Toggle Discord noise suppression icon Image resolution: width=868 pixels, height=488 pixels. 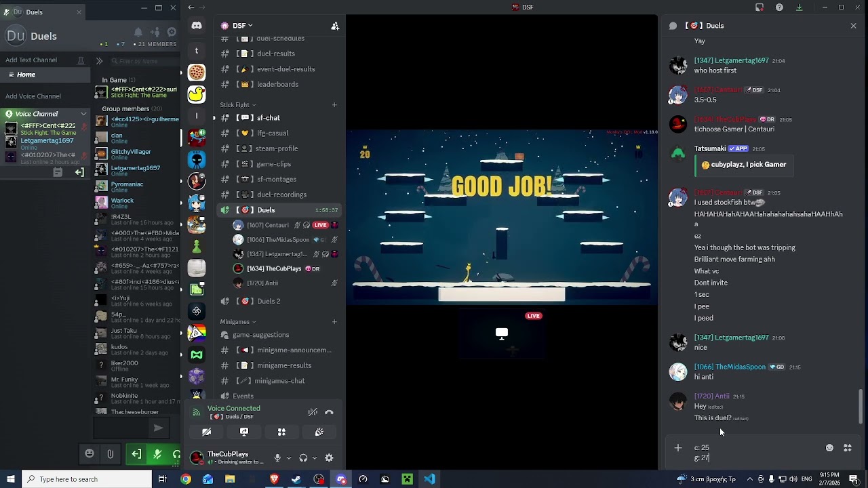[x=313, y=412]
